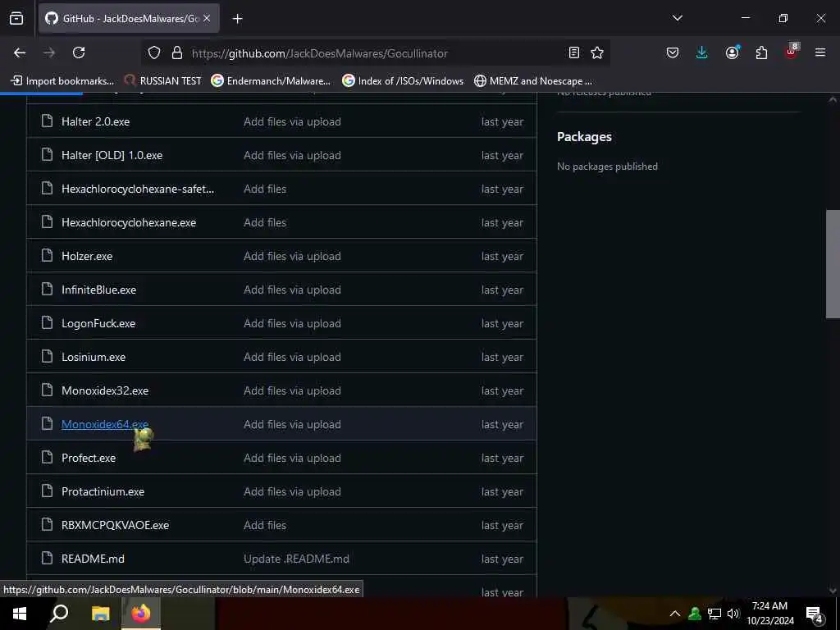Viewport: 840px width, 630px height.
Task: Open a new tab with plus button
Action: pyautogui.click(x=237, y=19)
